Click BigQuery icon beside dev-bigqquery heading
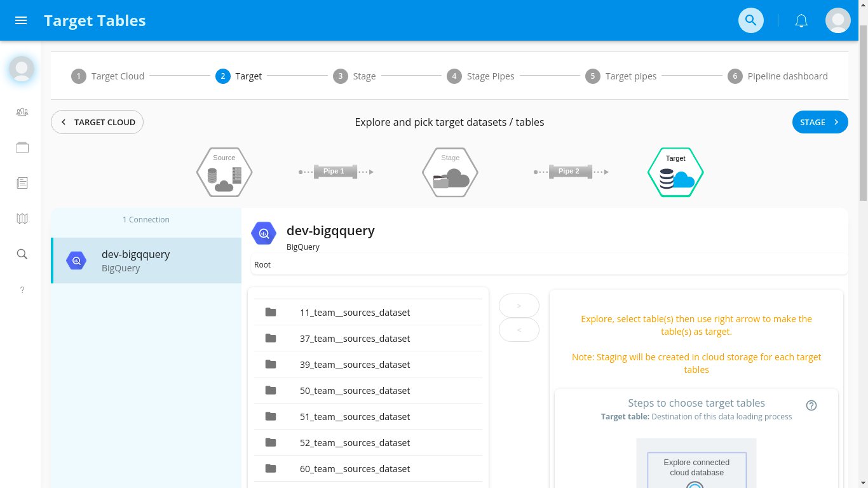868x488 pixels. [264, 233]
